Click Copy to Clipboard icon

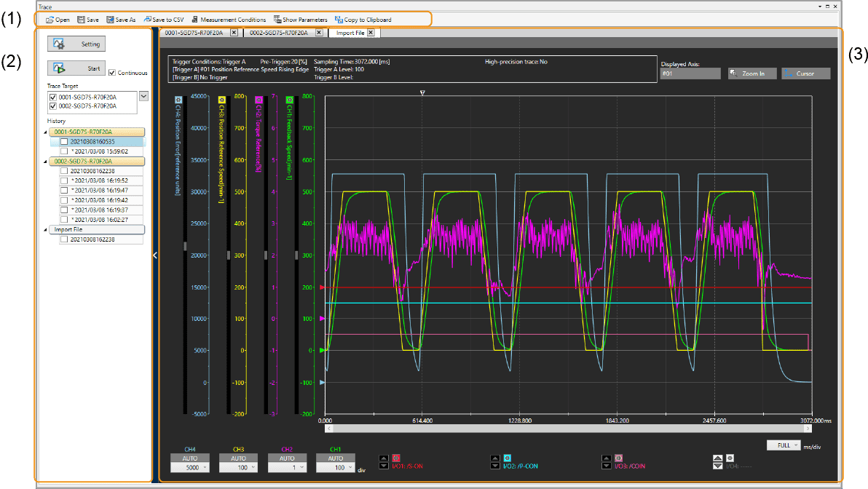[x=339, y=20]
